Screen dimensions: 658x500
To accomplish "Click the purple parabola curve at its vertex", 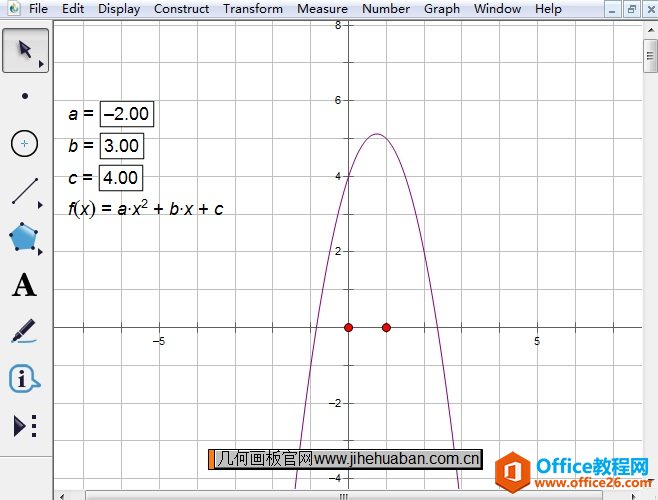I will [377, 134].
